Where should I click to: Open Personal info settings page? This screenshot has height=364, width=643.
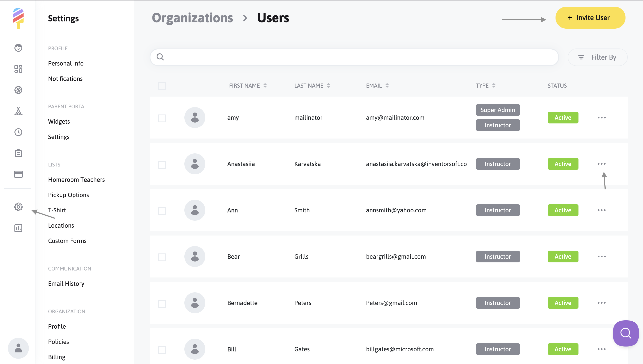[66, 64]
